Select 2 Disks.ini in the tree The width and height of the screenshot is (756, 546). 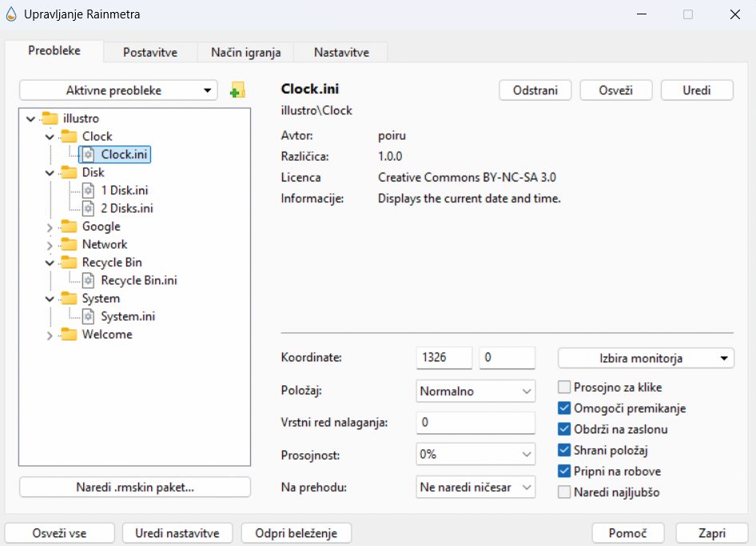point(127,209)
